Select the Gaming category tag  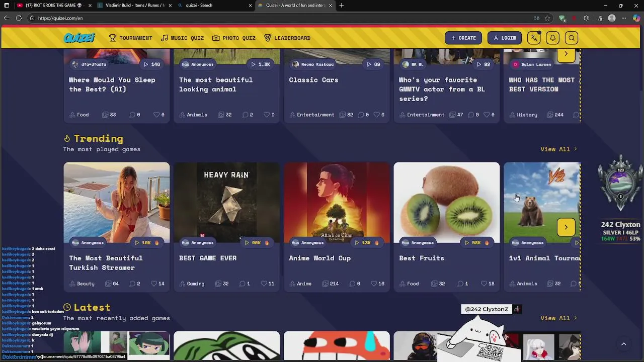tap(192, 284)
